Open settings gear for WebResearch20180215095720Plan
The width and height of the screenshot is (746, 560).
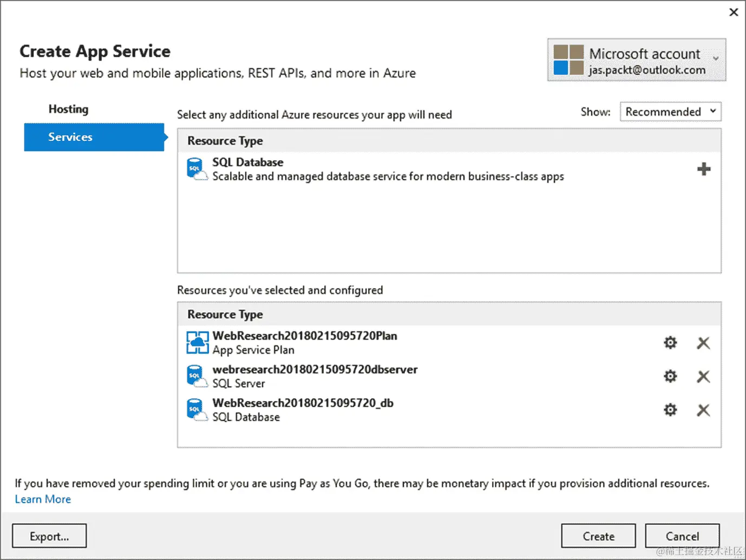(670, 343)
